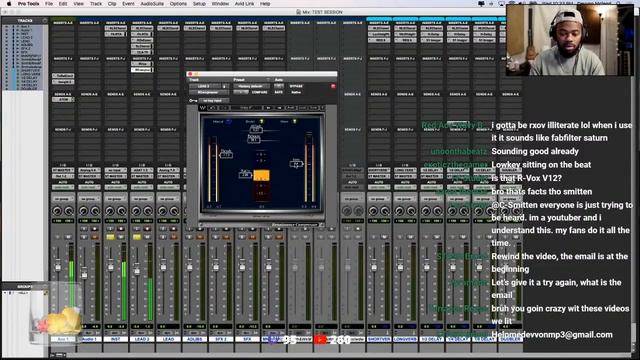Click the LEAD 2 volume fader
640x360 pixels.
coord(137,270)
